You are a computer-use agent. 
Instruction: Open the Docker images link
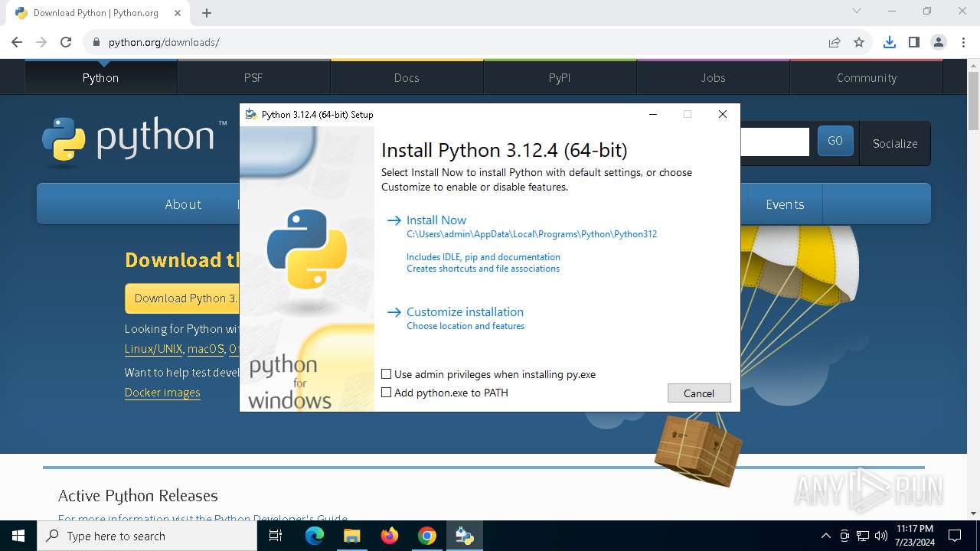click(162, 393)
